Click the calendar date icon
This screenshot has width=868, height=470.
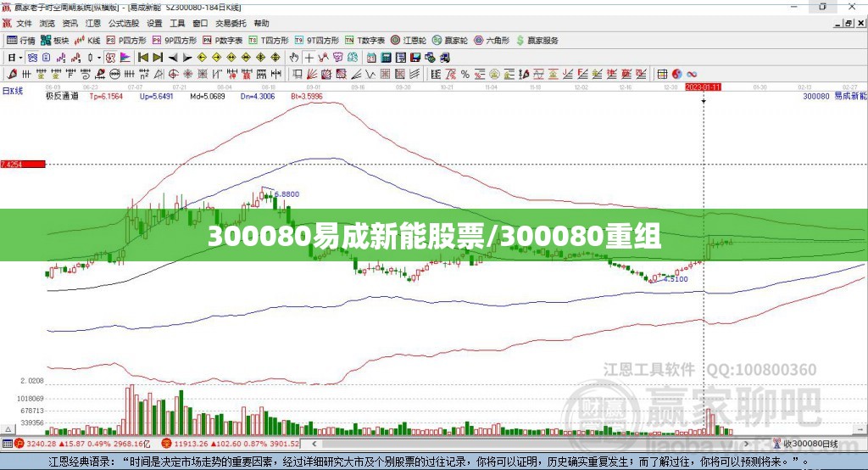pyautogui.click(x=371, y=58)
